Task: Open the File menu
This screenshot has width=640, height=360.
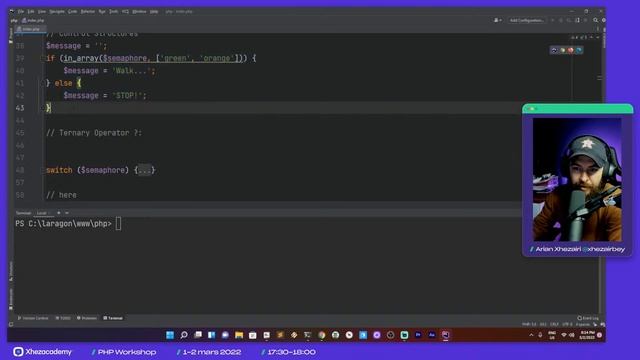Action: click(x=20, y=11)
